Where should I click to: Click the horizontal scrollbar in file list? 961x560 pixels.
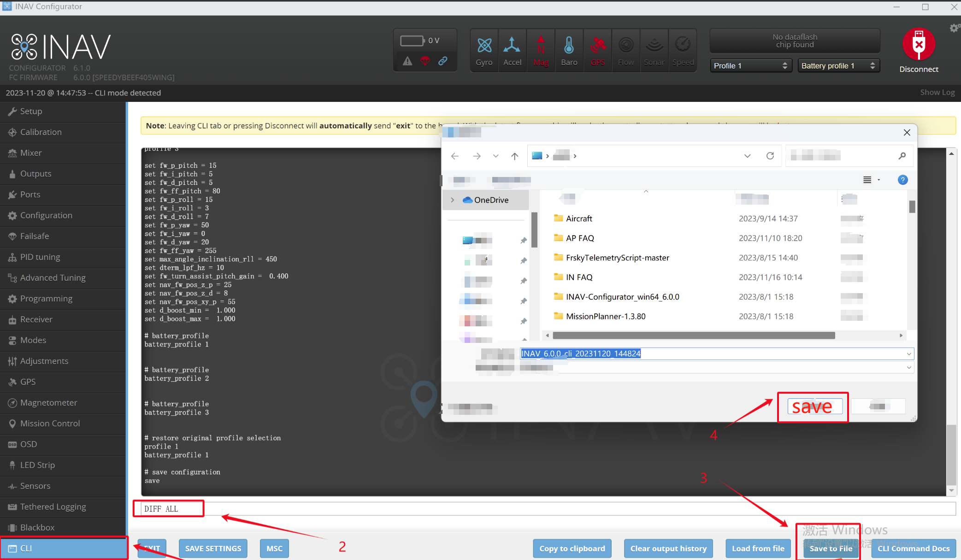[694, 336]
